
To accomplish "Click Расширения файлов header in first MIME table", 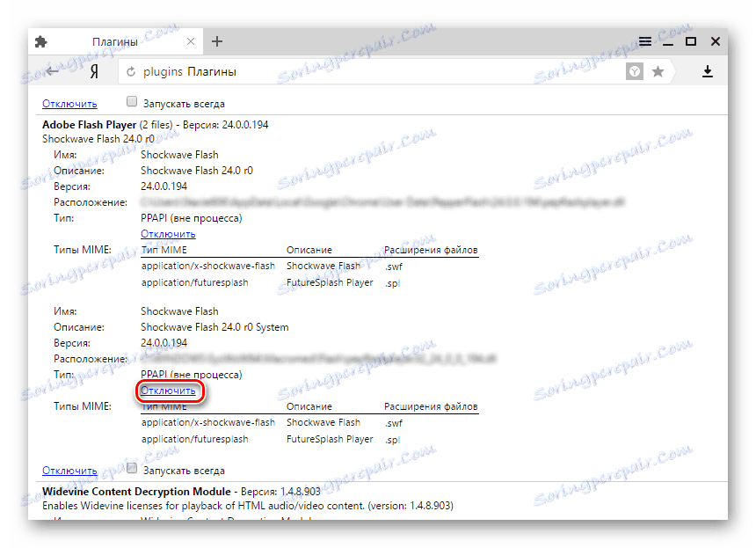I will (x=431, y=250).
